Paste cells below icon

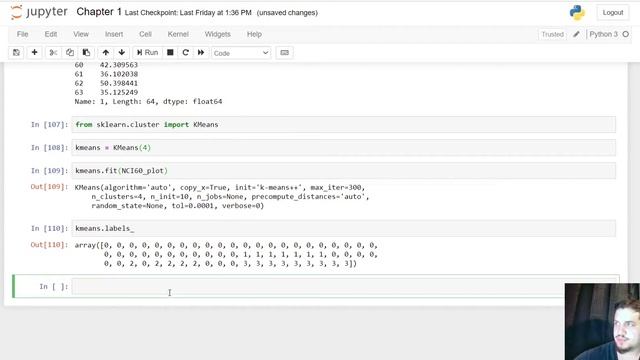click(86, 53)
